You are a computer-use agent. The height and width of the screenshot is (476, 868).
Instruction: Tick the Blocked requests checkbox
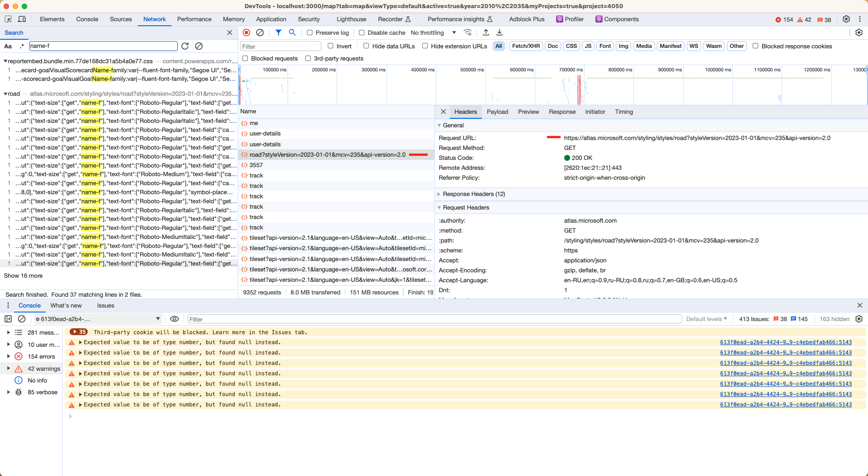[x=245, y=58]
